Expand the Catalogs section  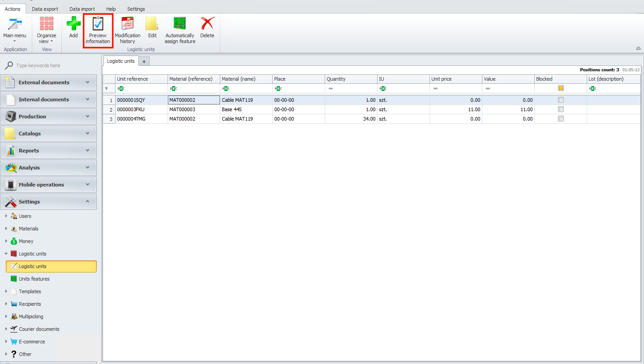click(48, 134)
